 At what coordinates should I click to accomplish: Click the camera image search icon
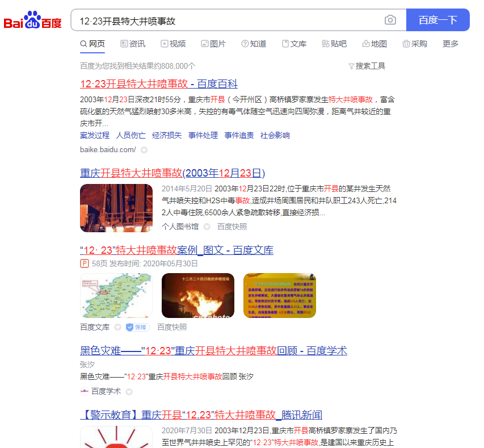point(390,20)
